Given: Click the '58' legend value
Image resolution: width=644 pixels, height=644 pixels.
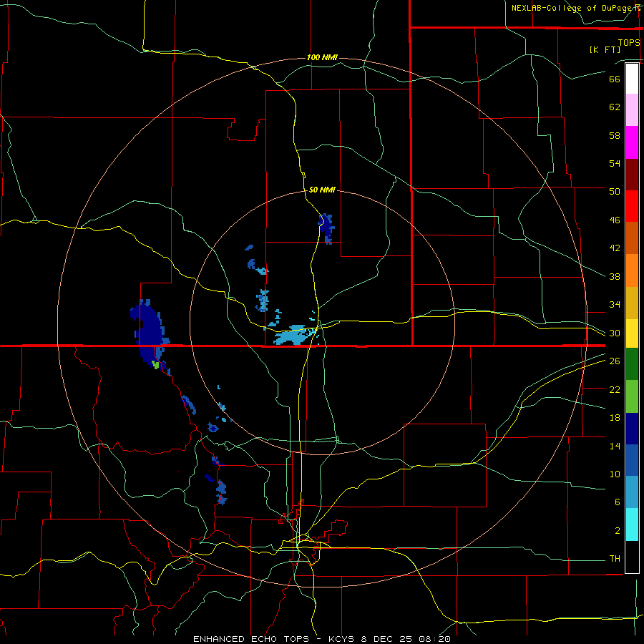Looking at the screenshot, I should point(615,135).
